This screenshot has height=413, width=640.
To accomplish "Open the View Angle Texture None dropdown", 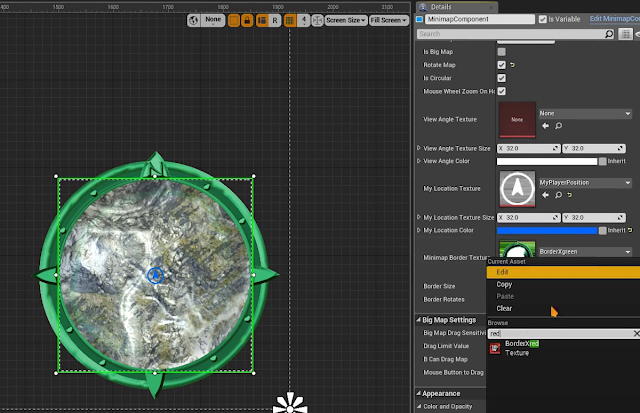I will (x=585, y=113).
